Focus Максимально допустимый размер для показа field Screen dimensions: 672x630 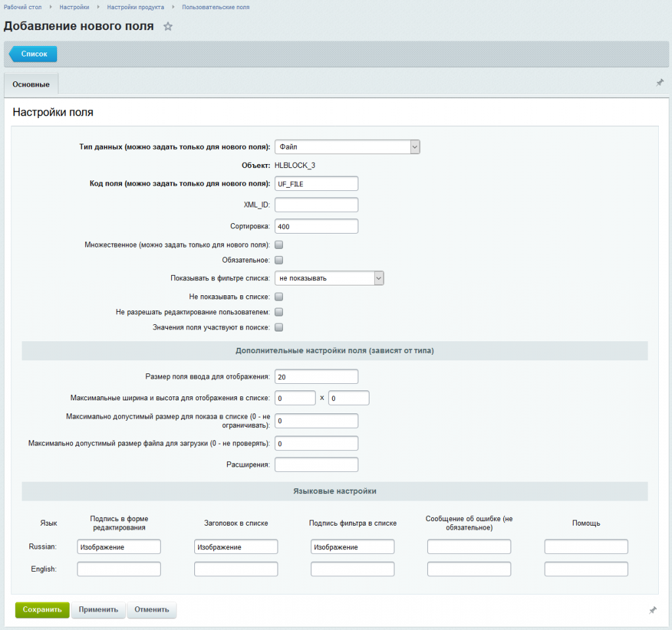click(316, 421)
